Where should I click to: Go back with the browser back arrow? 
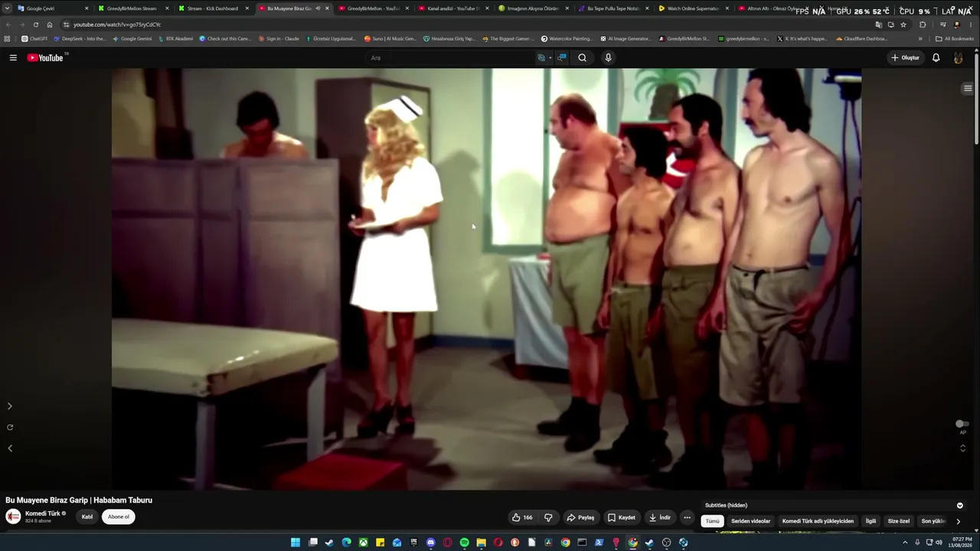click(8, 24)
